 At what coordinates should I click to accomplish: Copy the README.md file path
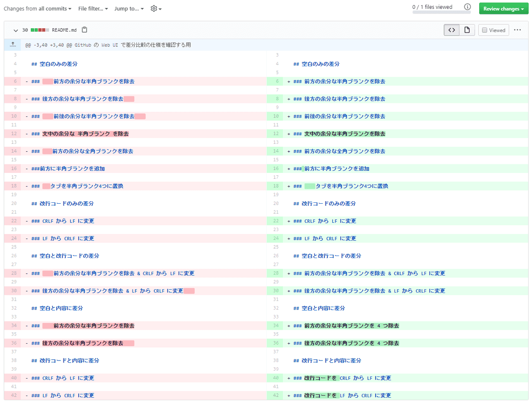pyautogui.click(x=84, y=30)
